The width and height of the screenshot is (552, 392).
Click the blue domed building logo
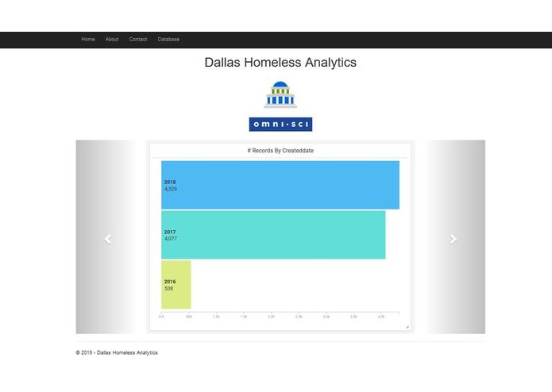[x=280, y=94]
